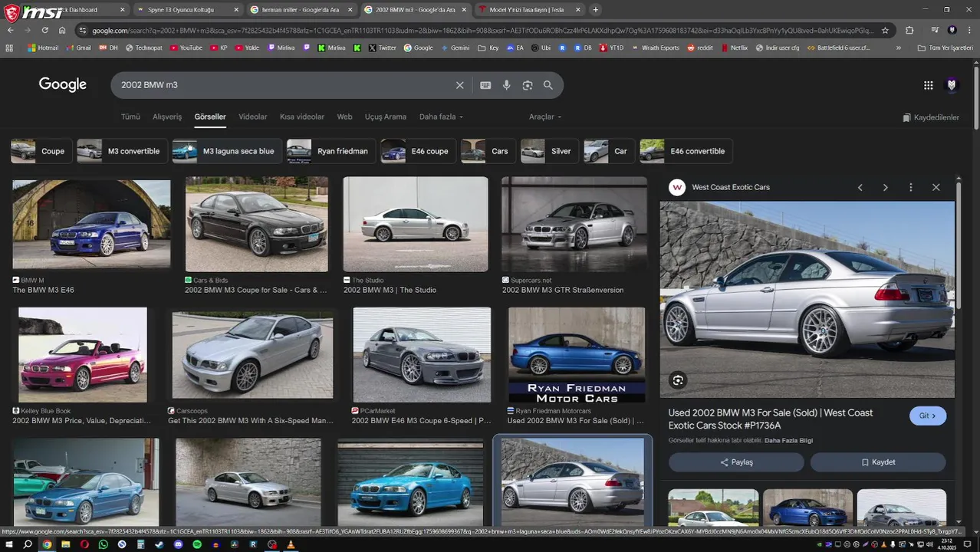This screenshot has height=552, width=980.
Task: Start voice search with the microphone icon
Action: coord(506,85)
